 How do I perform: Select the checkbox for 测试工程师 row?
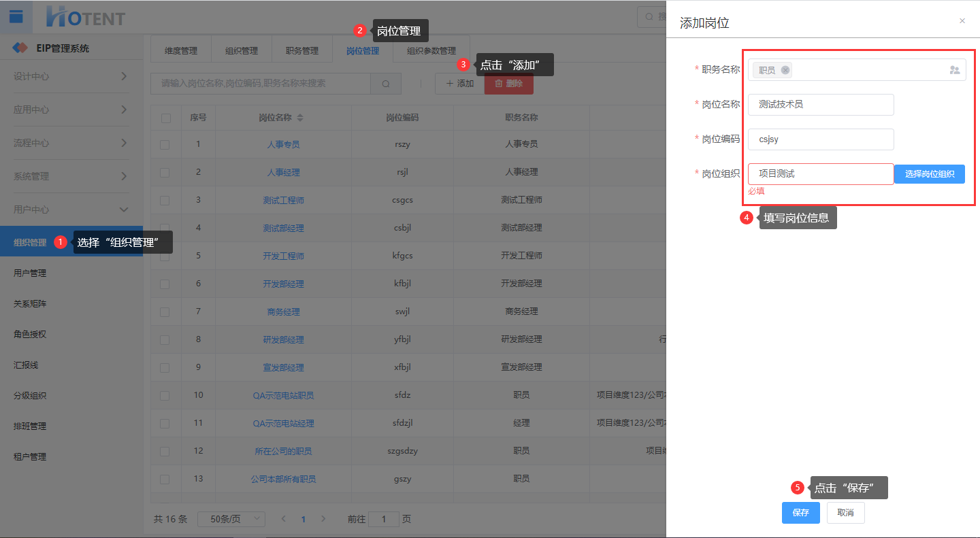[x=165, y=200]
